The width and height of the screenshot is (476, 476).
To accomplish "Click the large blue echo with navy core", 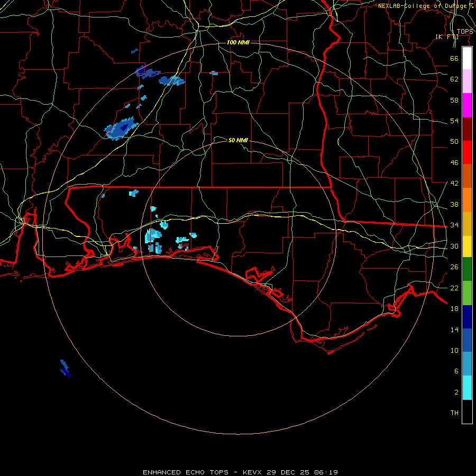I will coord(121,129).
